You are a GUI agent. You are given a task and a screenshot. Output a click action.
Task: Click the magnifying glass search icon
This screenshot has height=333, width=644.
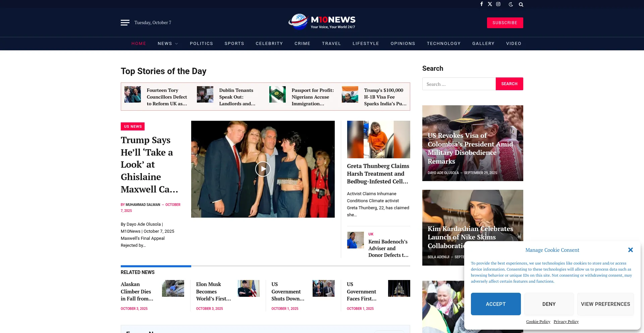tap(521, 4)
